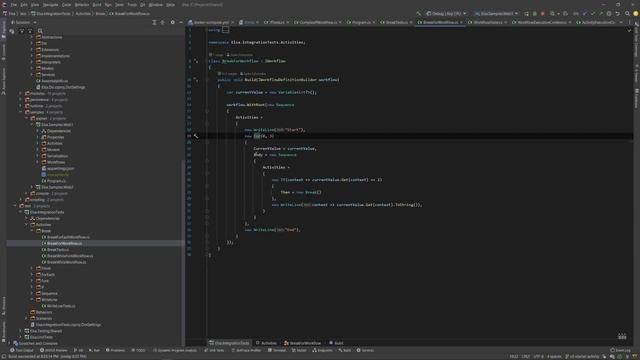Viewport: 640px width, 360px height.
Task: Click the UTF-8 encoding status entry
Action: tap(538, 357)
